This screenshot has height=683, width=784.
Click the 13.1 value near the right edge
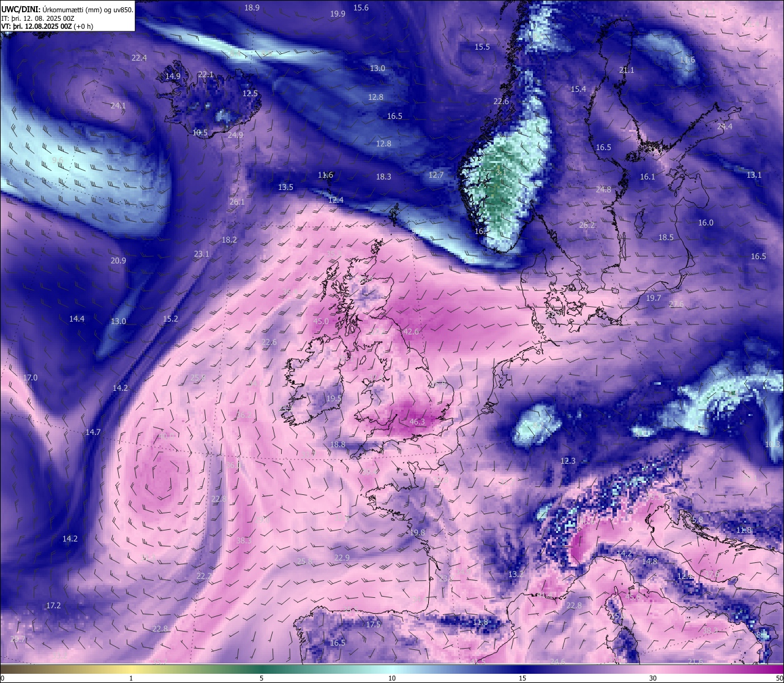754,175
